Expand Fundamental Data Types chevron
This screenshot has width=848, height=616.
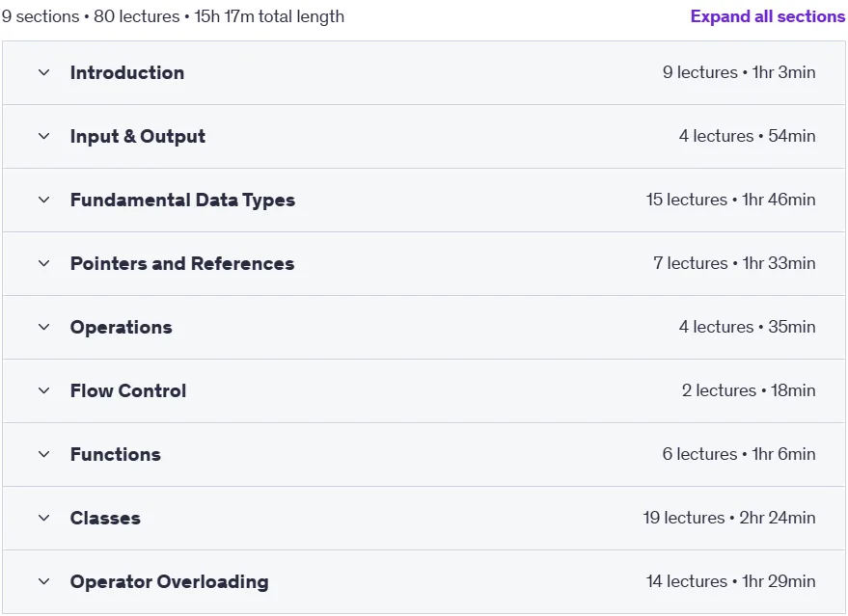tap(43, 200)
